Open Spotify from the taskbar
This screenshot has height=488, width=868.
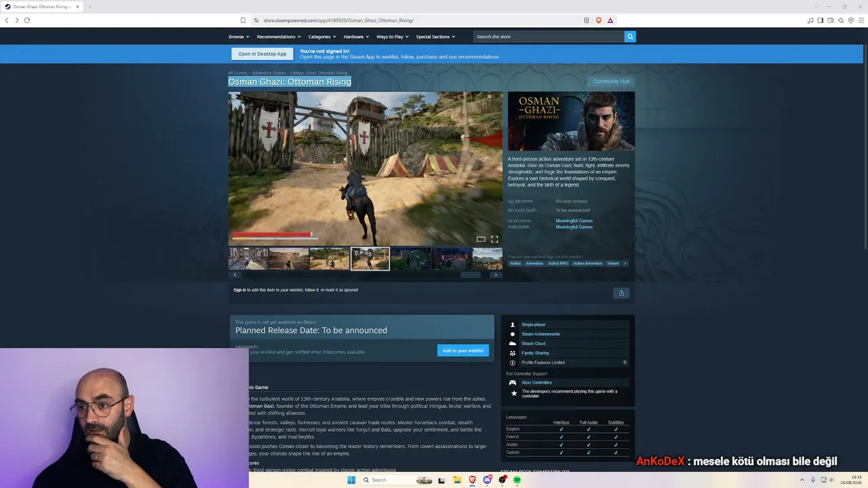(x=517, y=480)
